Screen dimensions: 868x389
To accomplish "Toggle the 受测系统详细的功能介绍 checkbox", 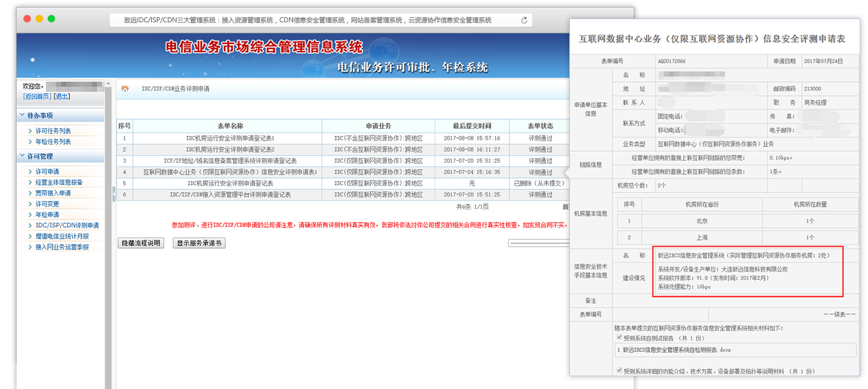I will 619,371.
